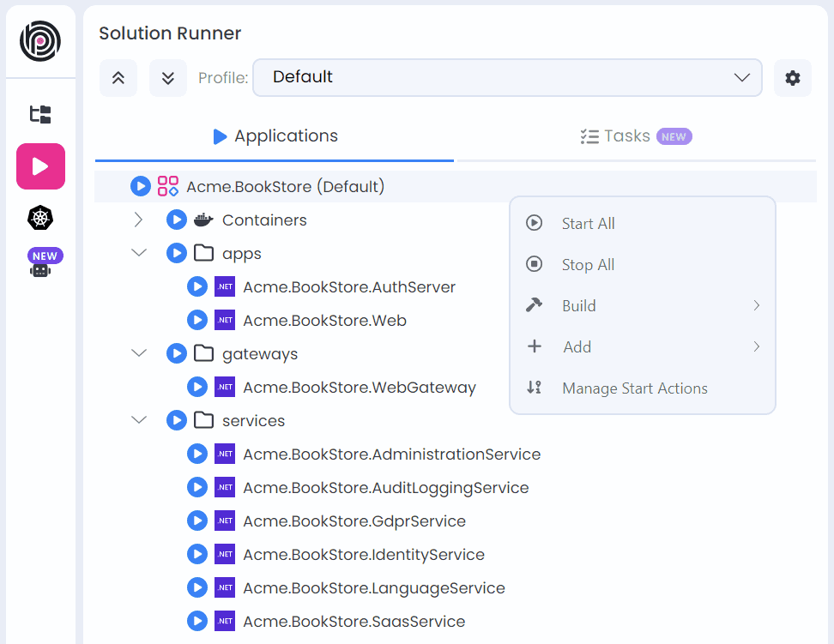Expand all nodes with the double-down chevron
The image size is (834, 644).
tap(167, 78)
